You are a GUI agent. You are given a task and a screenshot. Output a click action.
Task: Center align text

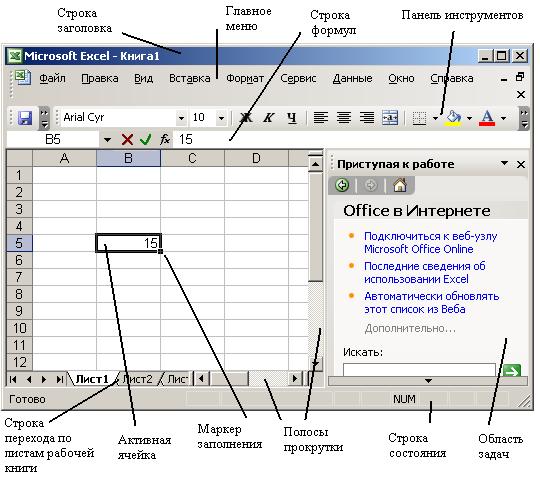(x=344, y=118)
